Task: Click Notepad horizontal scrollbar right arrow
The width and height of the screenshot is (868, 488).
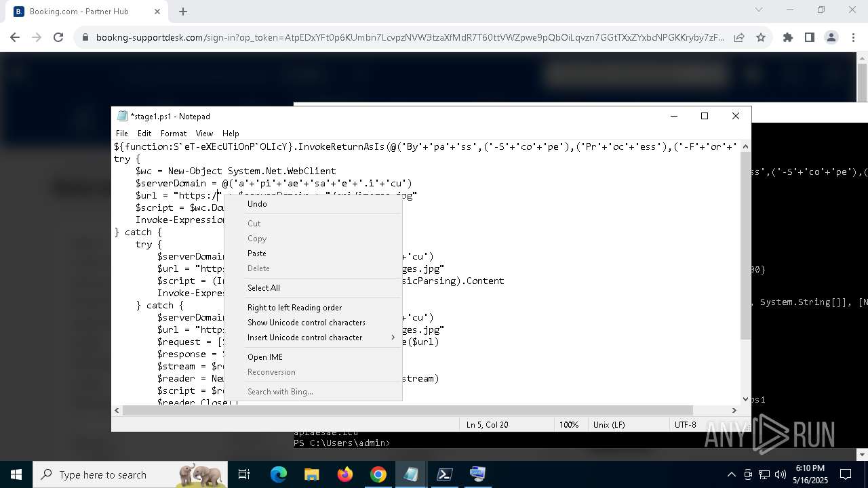Action: (734, 410)
